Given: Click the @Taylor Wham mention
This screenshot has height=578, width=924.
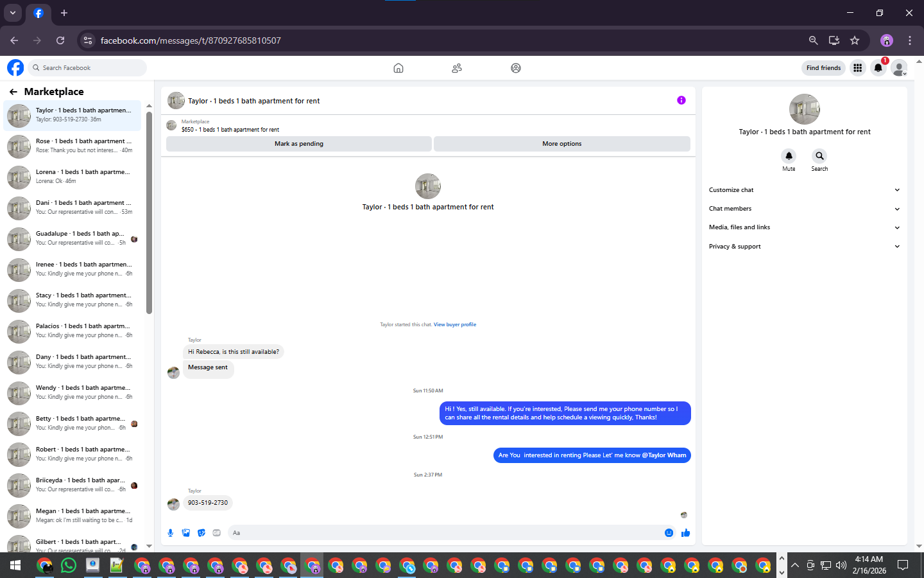Looking at the screenshot, I should click(x=664, y=455).
